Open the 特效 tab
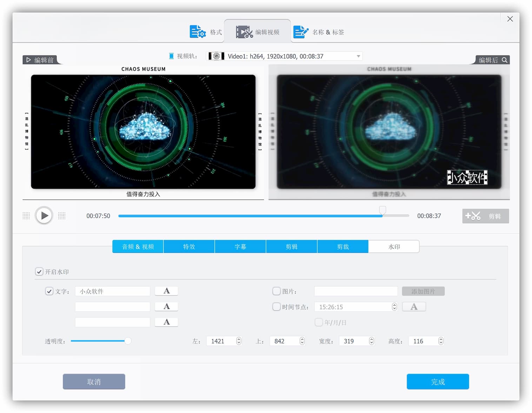 [189, 246]
